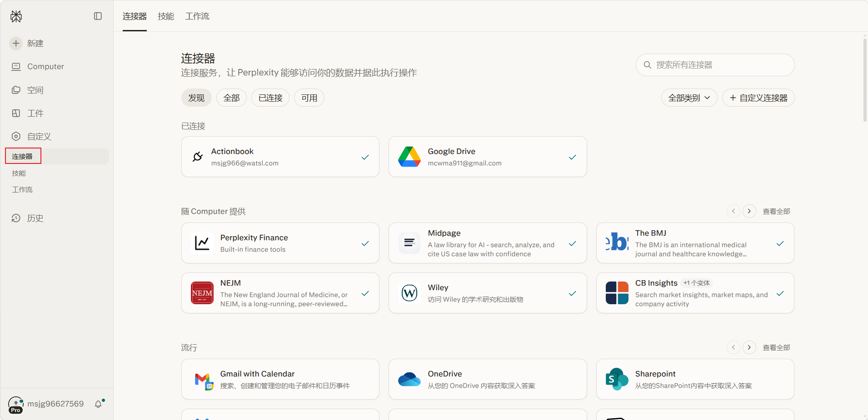
Task: Click the Sharepoint logo
Action: (x=617, y=379)
